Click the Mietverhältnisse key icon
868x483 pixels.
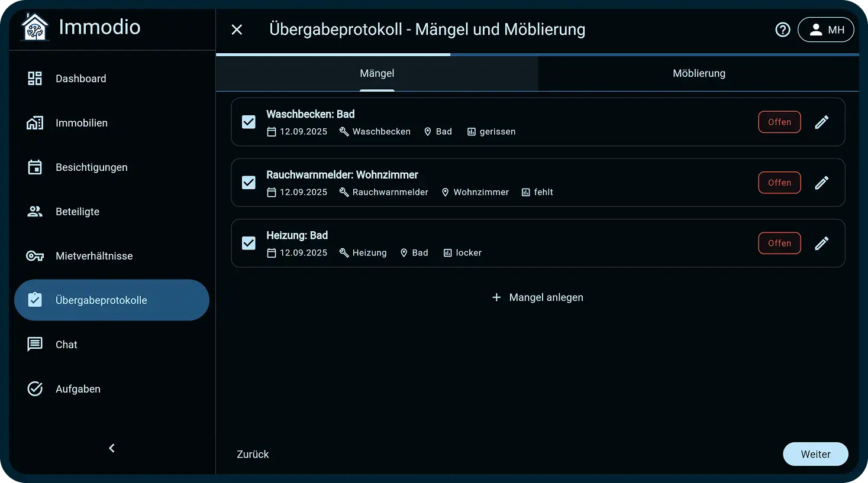(x=35, y=256)
